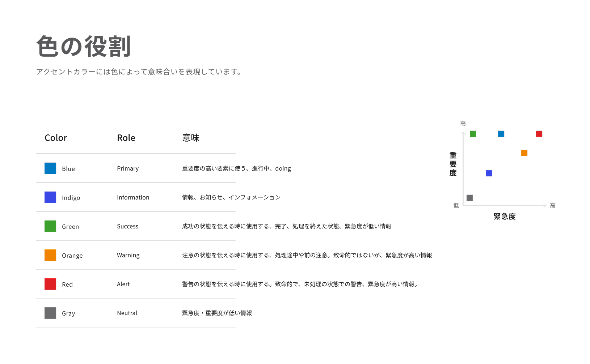The height and width of the screenshot is (364, 590).
Task: Click the orange square on the chart
Action: [524, 153]
